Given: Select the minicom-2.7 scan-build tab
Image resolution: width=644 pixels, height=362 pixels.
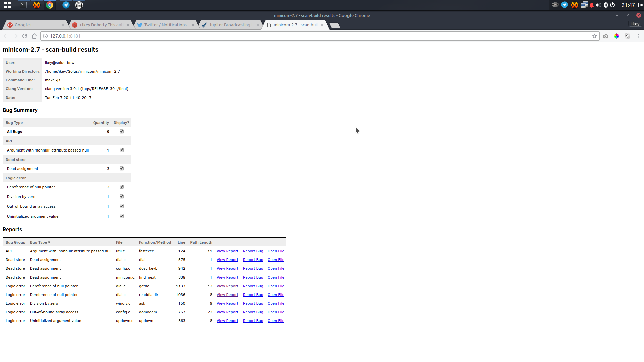Looking at the screenshot, I should (295, 25).
